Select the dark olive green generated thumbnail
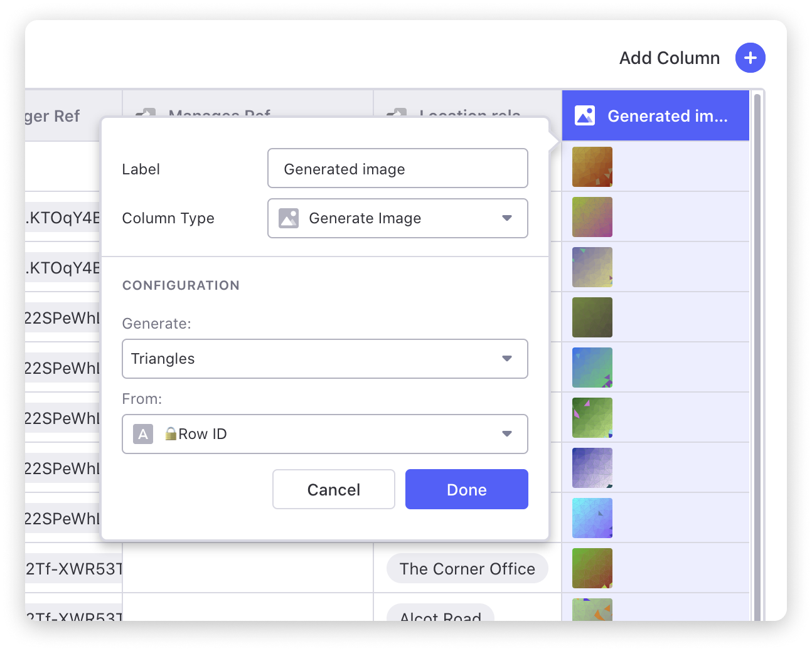812x651 pixels. pyautogui.click(x=592, y=317)
